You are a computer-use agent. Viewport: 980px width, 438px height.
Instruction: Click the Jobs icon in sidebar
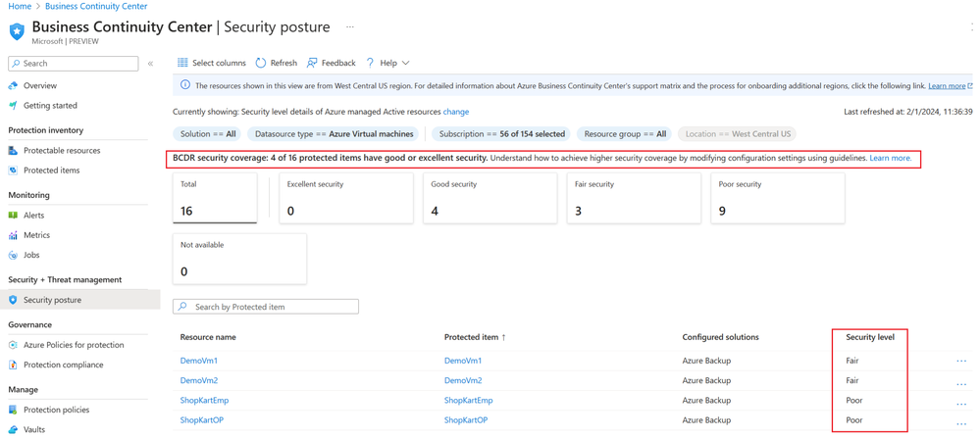click(13, 255)
